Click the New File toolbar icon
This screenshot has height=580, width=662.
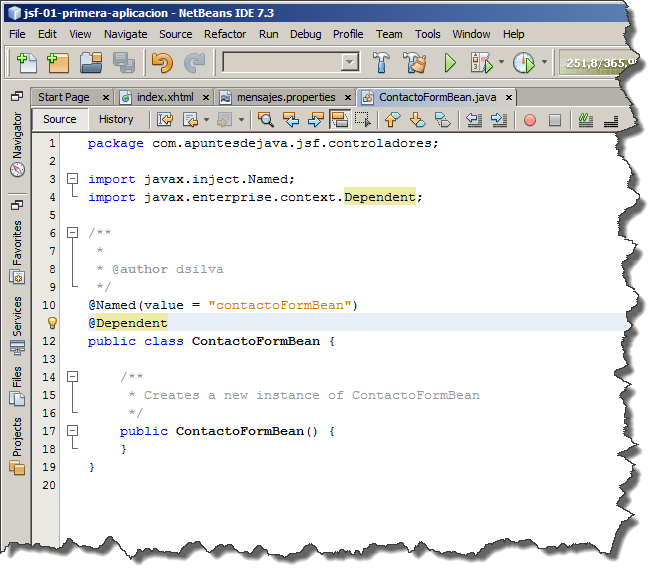(27, 63)
